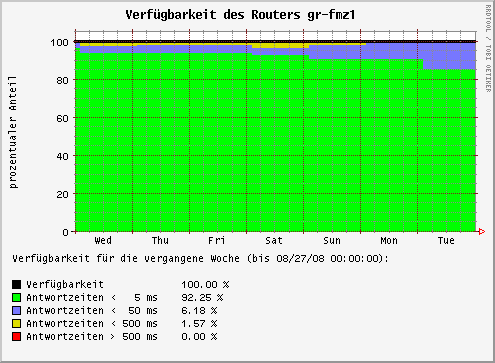Viewport: 495px width, 363px height.
Task: Click the y-axis value '80'
Action: 62,80
